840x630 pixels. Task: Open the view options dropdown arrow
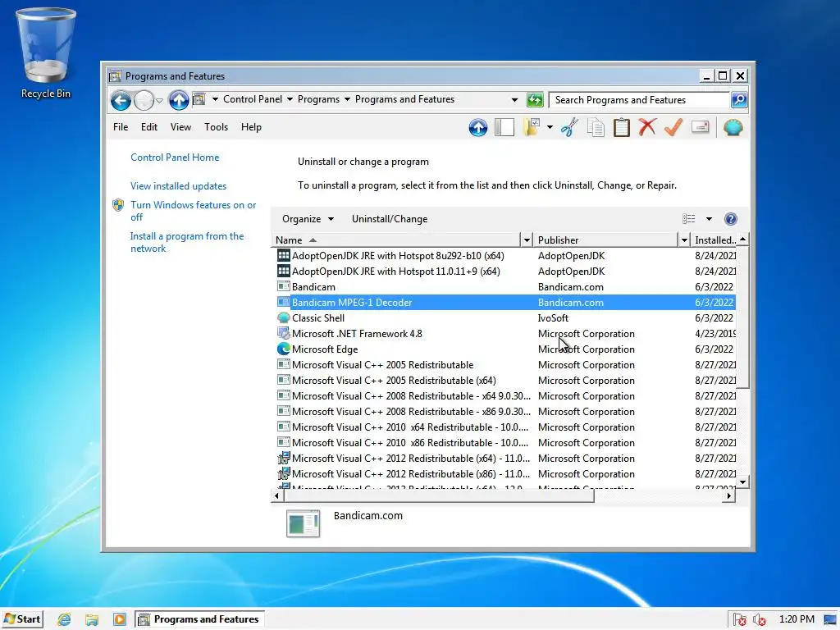pyautogui.click(x=709, y=218)
